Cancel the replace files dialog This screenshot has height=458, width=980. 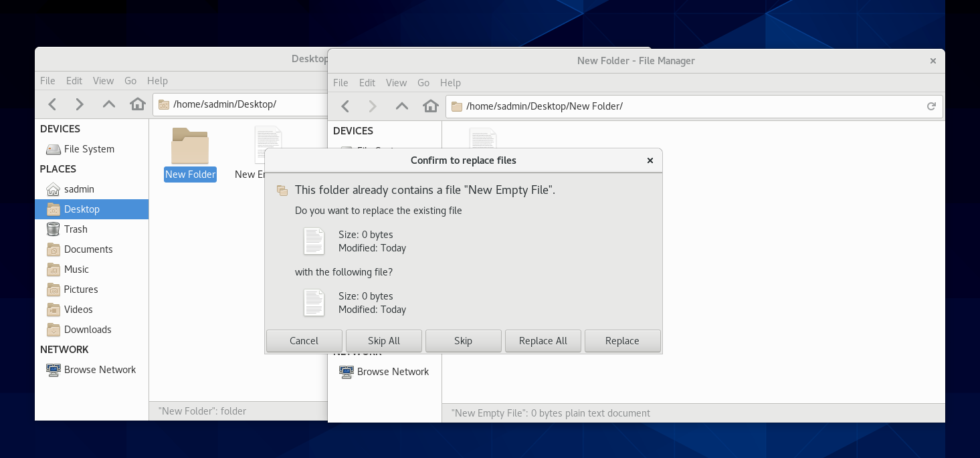[304, 341]
